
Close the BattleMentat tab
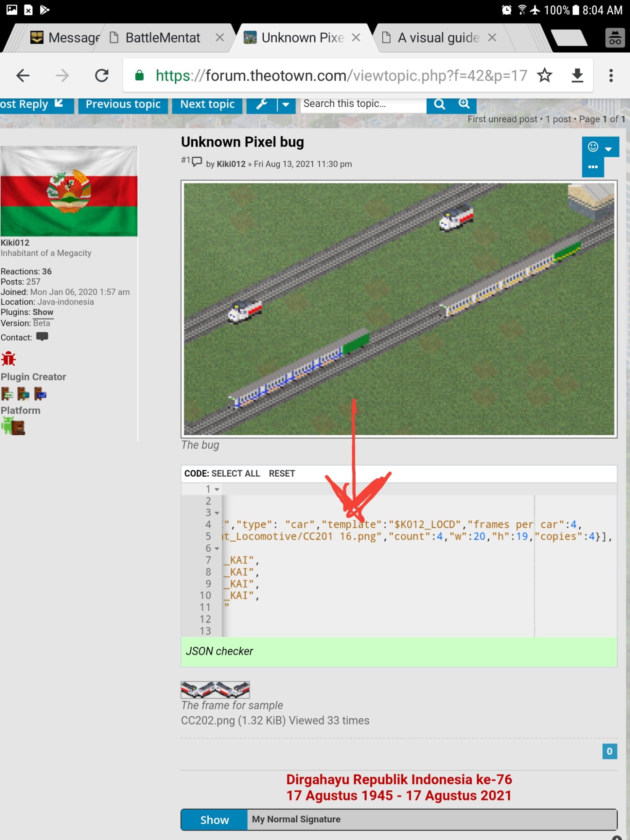pos(219,38)
